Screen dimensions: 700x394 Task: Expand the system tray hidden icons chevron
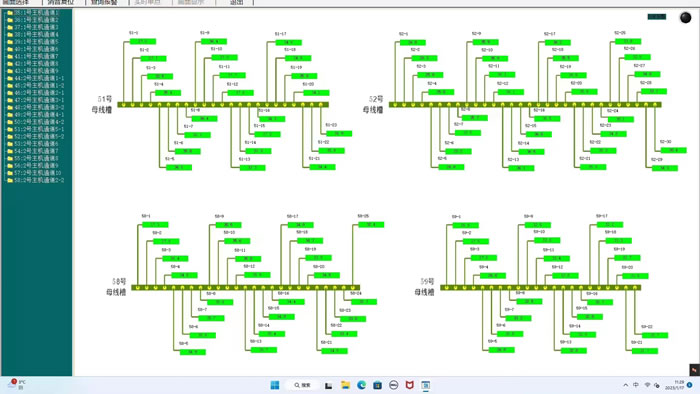626,385
